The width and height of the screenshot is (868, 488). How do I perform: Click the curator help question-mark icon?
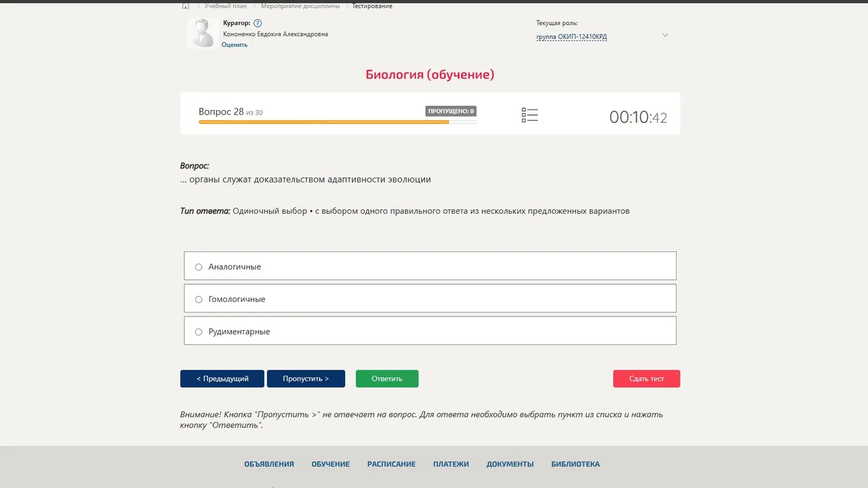click(257, 23)
